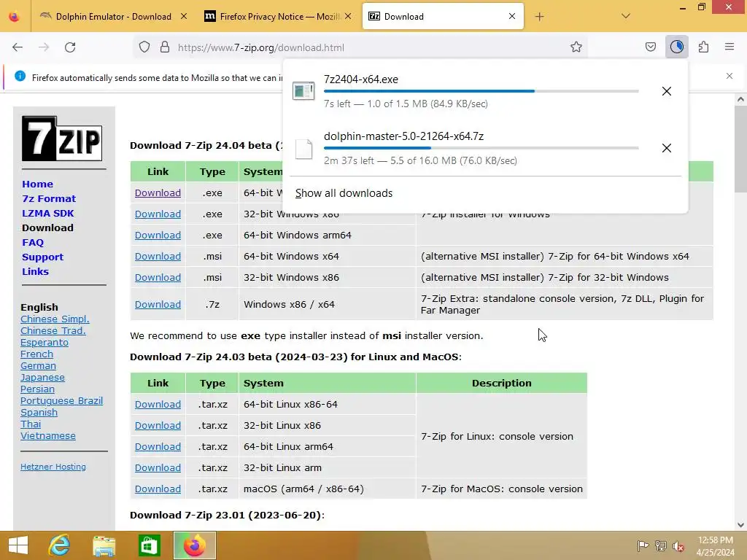Click the Firefox View icon
The image size is (747, 560).
click(15, 17)
